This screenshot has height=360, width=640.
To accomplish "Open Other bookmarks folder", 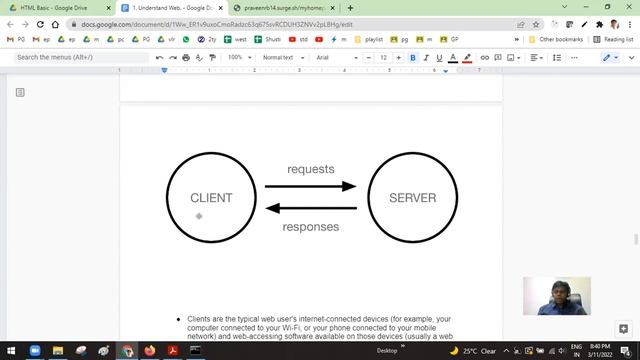I will [556, 39].
